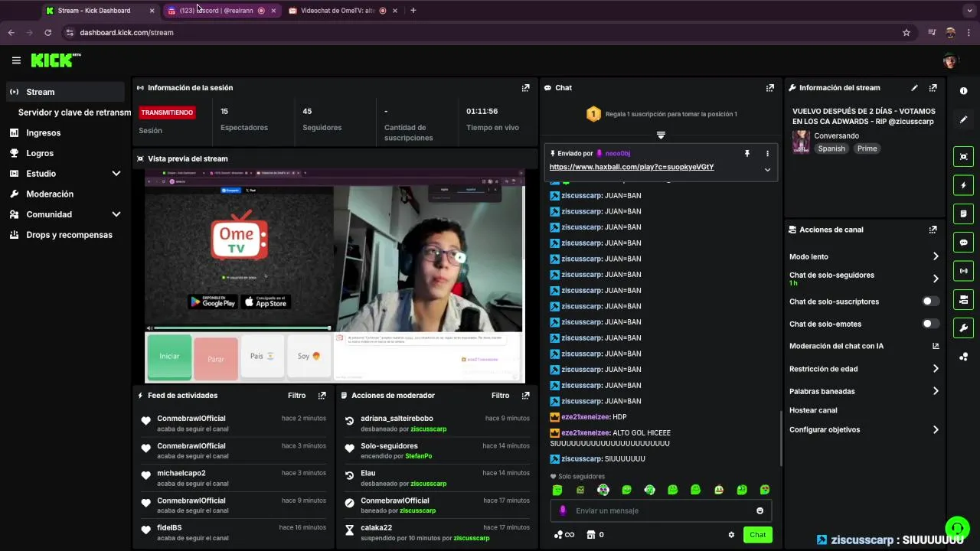This screenshot has height=551, width=980.
Task: Collapse the subscription gift banner with the arrow
Action: pyautogui.click(x=661, y=135)
